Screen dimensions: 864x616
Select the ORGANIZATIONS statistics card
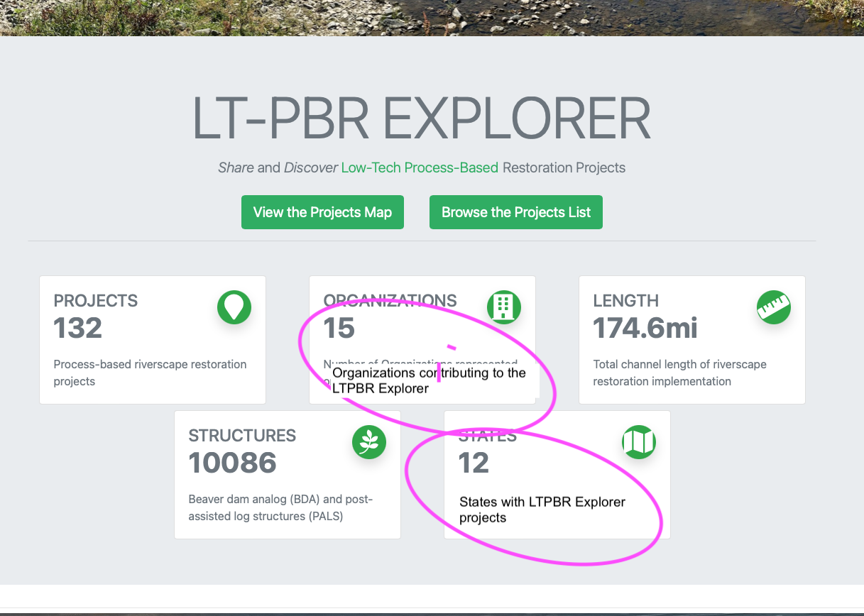(x=422, y=339)
